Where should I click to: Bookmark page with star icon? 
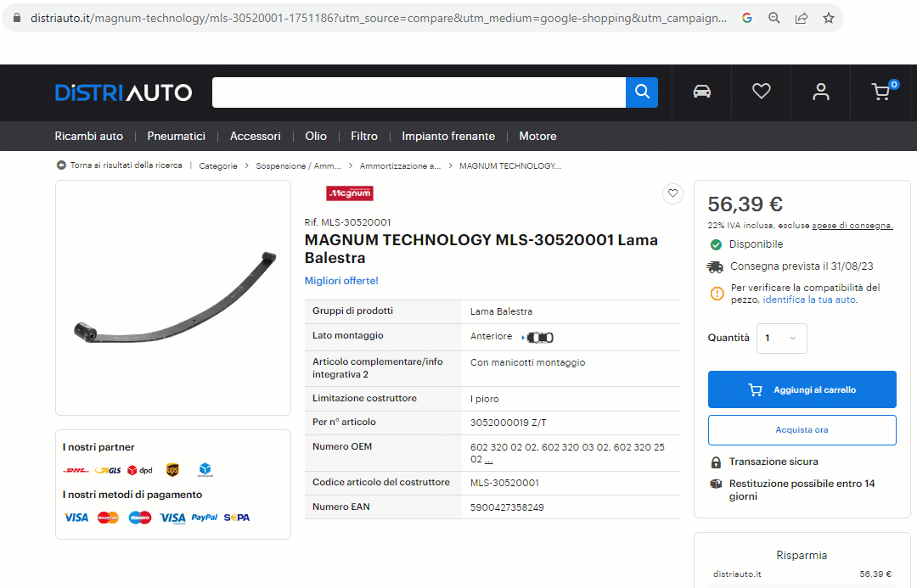tap(829, 18)
